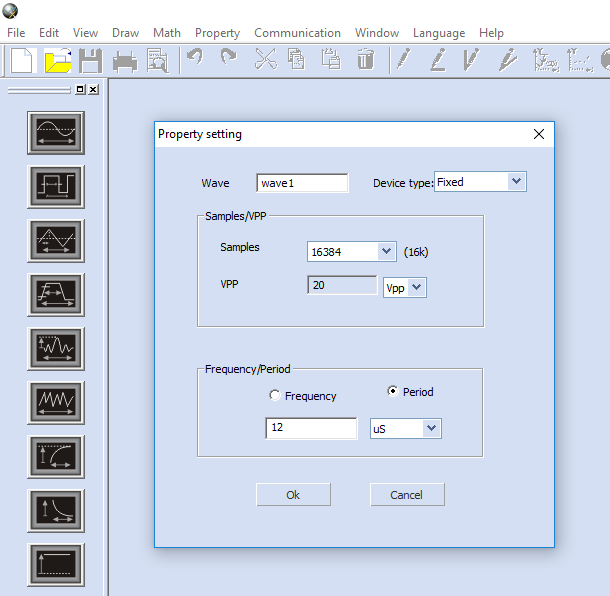610x596 pixels.
Task: Pick the triangle wave icon
Action: [56, 241]
